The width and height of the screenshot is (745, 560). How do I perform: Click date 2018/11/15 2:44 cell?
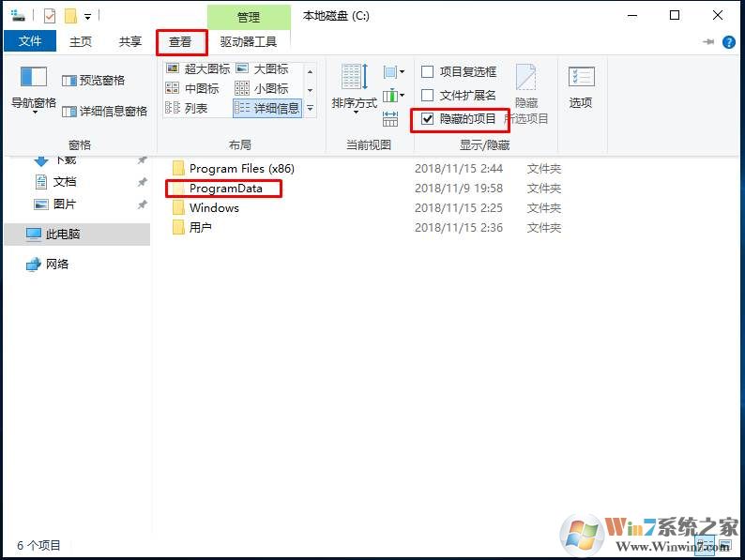[x=459, y=169]
